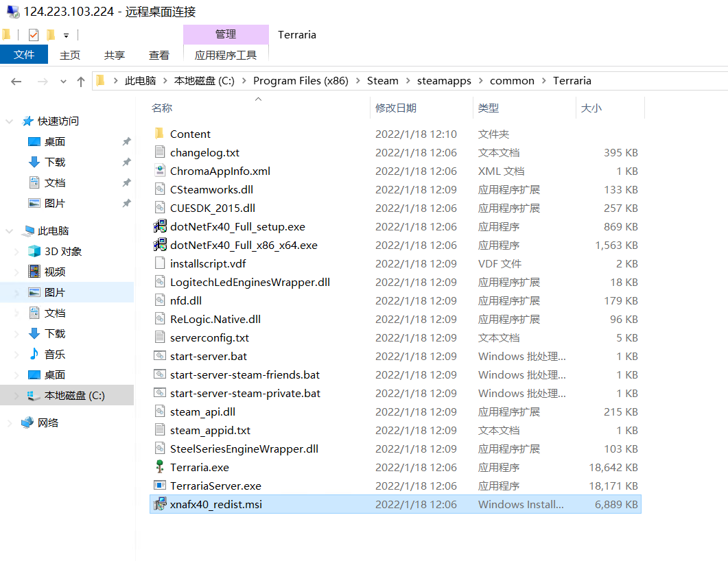This screenshot has height=561, width=728.
Task: Select 桌面 under Quick Access
Action: tap(54, 141)
